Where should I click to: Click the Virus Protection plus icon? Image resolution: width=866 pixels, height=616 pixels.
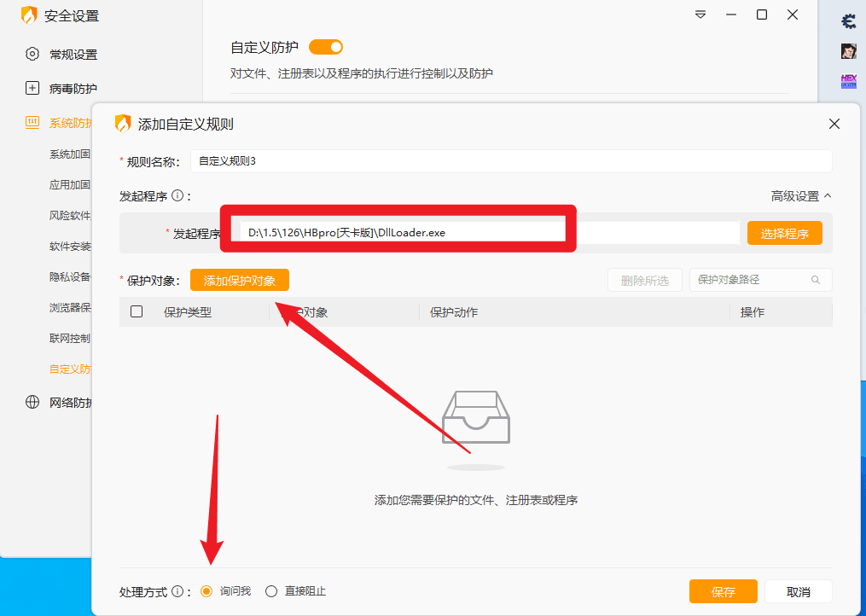tap(32, 88)
